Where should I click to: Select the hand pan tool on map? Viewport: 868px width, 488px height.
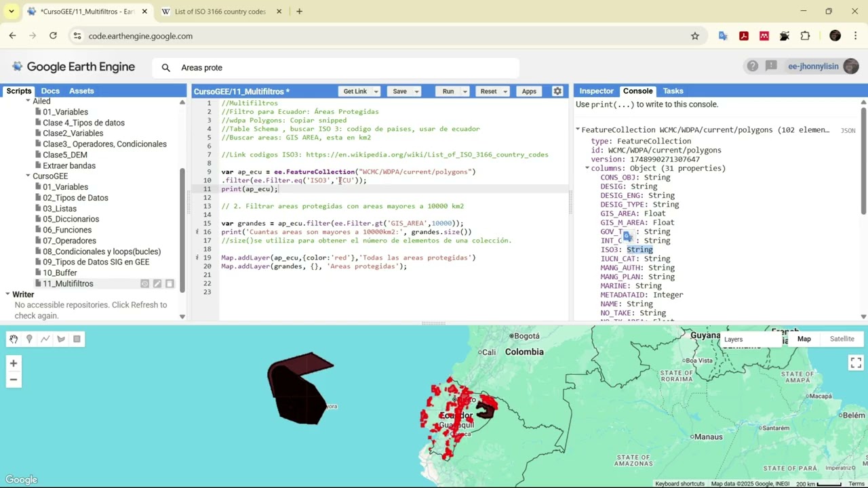(x=14, y=339)
